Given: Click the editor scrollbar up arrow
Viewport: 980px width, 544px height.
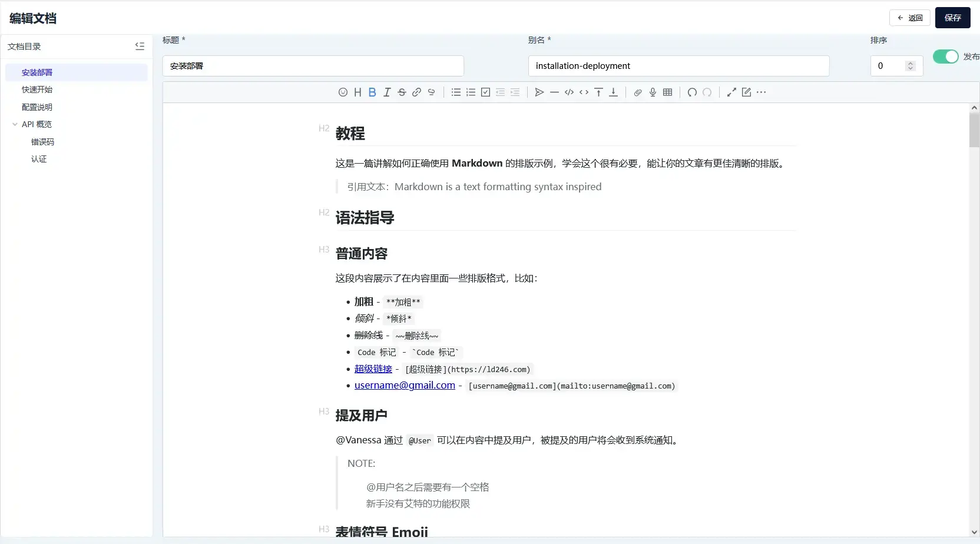Looking at the screenshot, I should 974,108.
